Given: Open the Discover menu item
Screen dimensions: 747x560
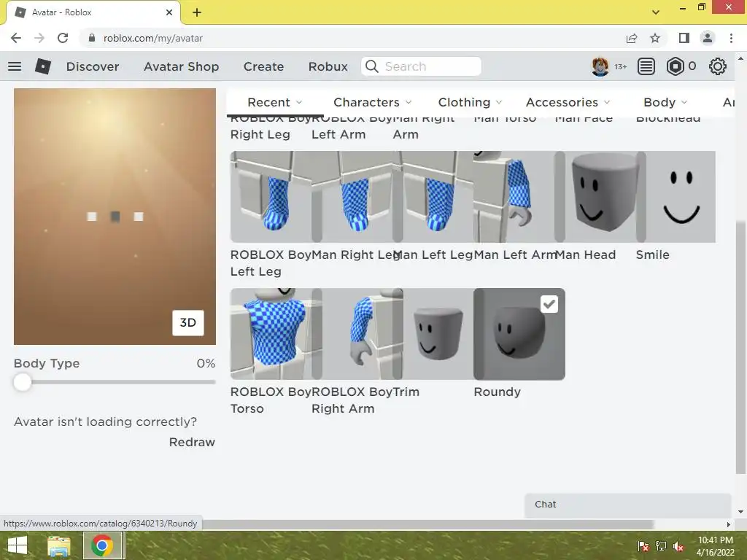Looking at the screenshot, I should point(93,66).
